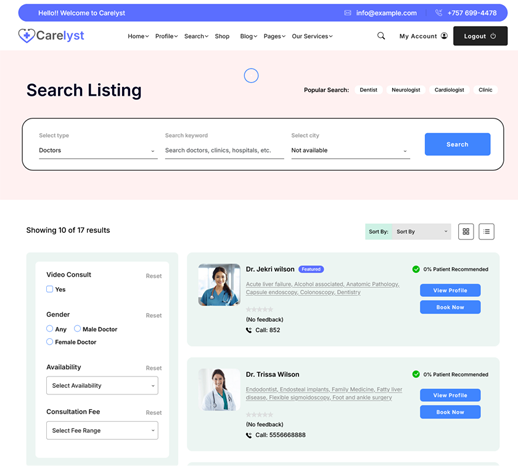The width and height of the screenshot is (518, 466).
Task: Select the Any gender radio button
Action: (50, 329)
